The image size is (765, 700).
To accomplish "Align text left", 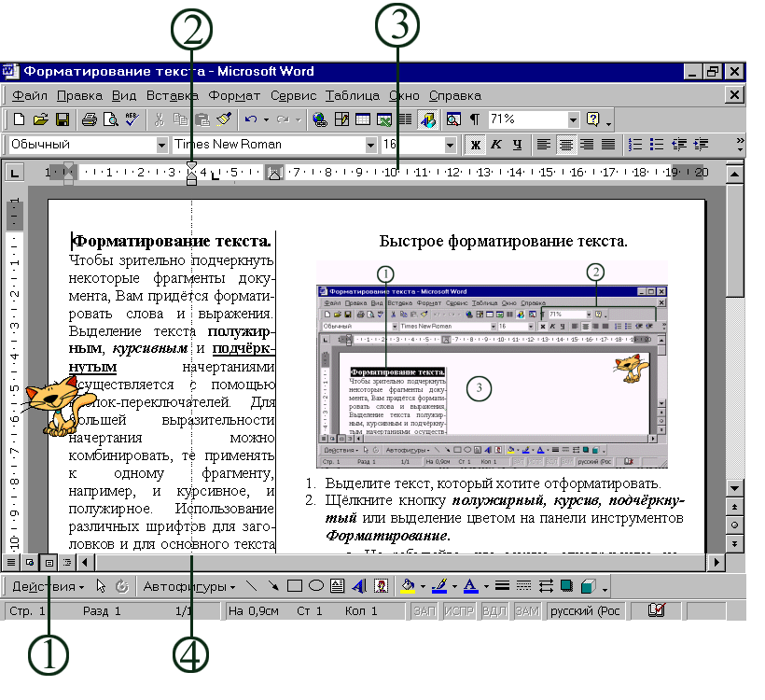I will click(544, 145).
